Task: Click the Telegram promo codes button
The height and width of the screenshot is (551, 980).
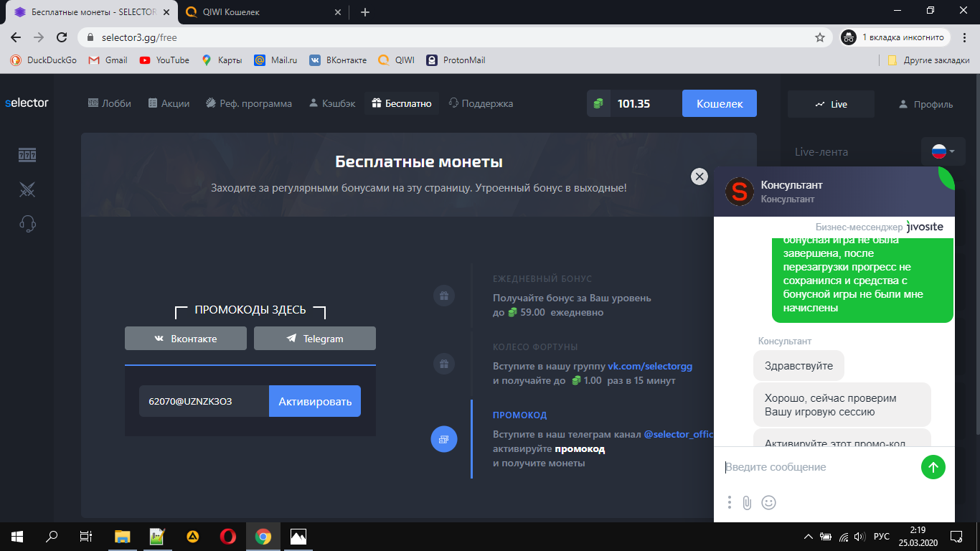Action: (315, 339)
